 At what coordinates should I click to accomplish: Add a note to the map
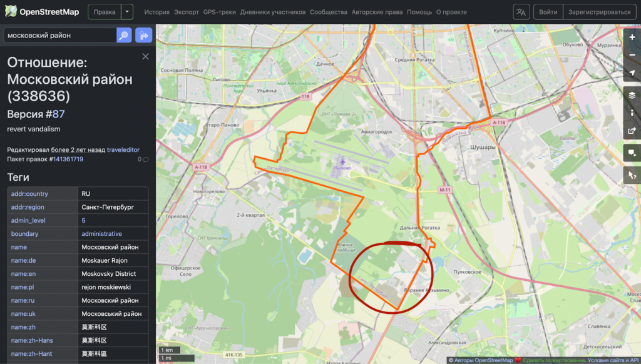632,153
